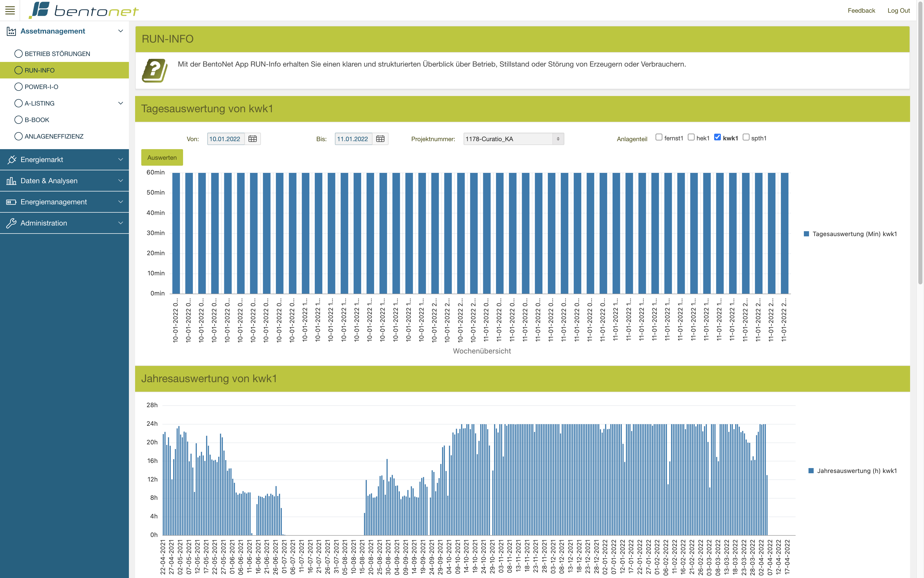Open the Bis date calendar picker
The height and width of the screenshot is (578, 924).
380,139
